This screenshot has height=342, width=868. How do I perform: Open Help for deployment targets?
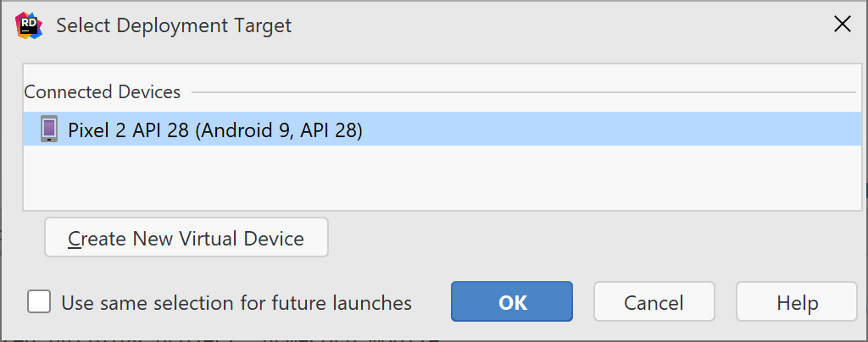797,301
